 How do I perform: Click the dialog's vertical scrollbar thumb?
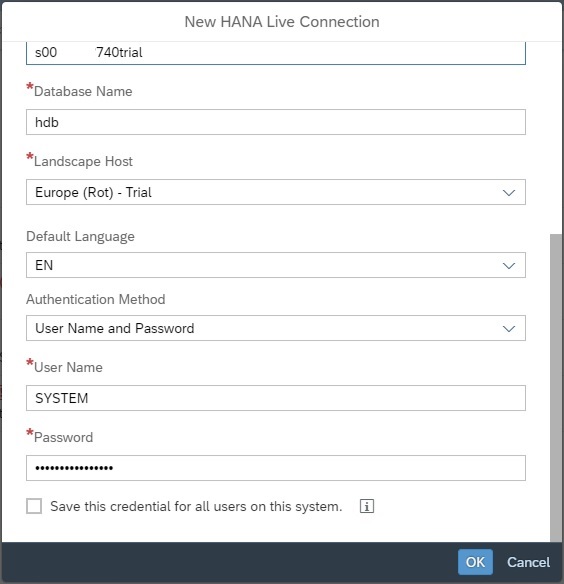pyautogui.click(x=555, y=387)
